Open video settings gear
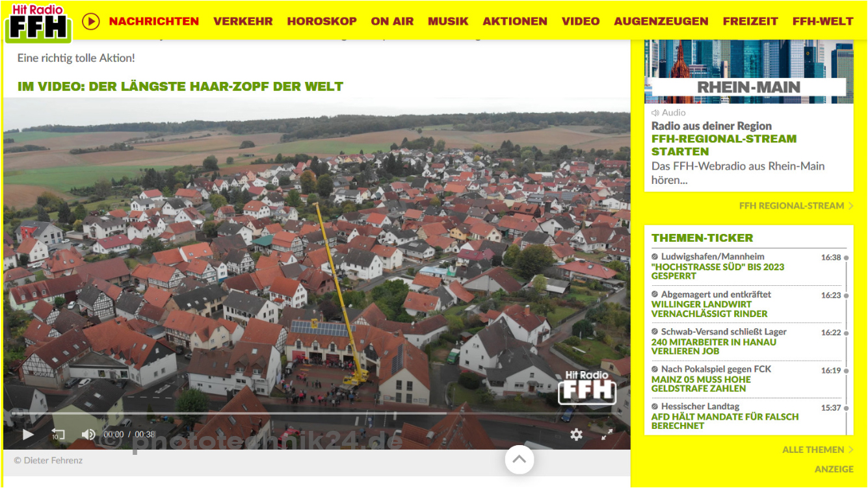This screenshot has height=488, width=868. tap(576, 435)
